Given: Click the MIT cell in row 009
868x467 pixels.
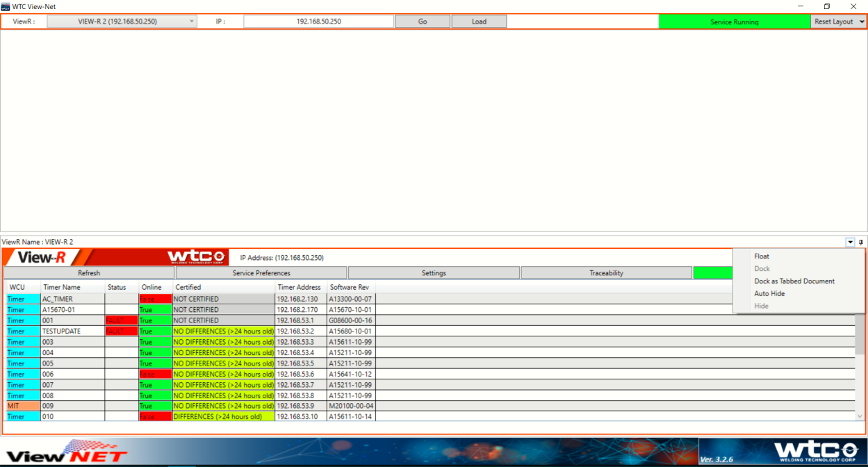Looking at the screenshot, I should point(24,406).
